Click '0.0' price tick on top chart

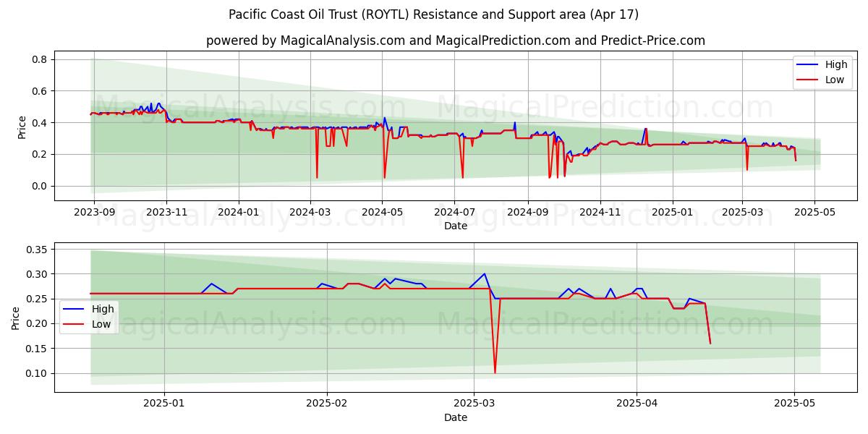[x=40, y=187]
